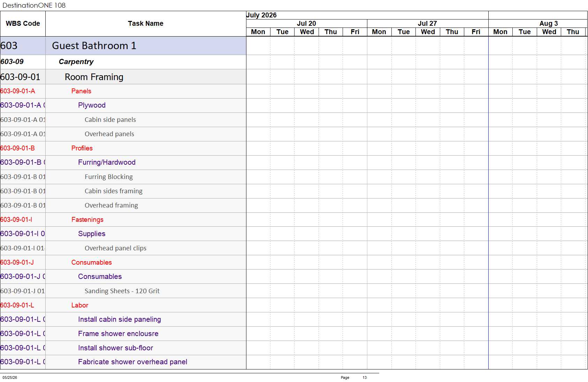Click the 603-09-01-J Consumables WBS code

(17, 263)
